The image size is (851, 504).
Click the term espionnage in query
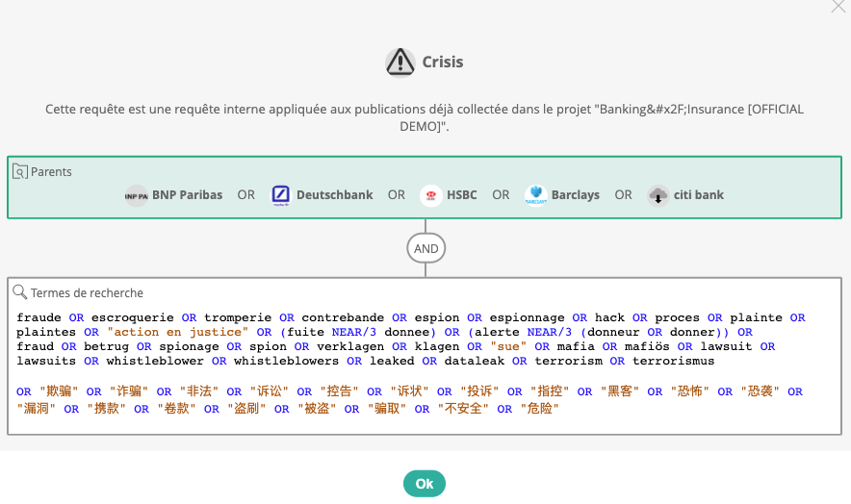coord(527,317)
